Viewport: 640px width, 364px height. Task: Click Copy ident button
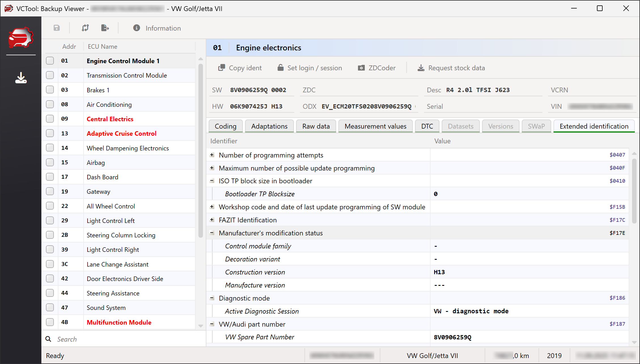click(240, 68)
